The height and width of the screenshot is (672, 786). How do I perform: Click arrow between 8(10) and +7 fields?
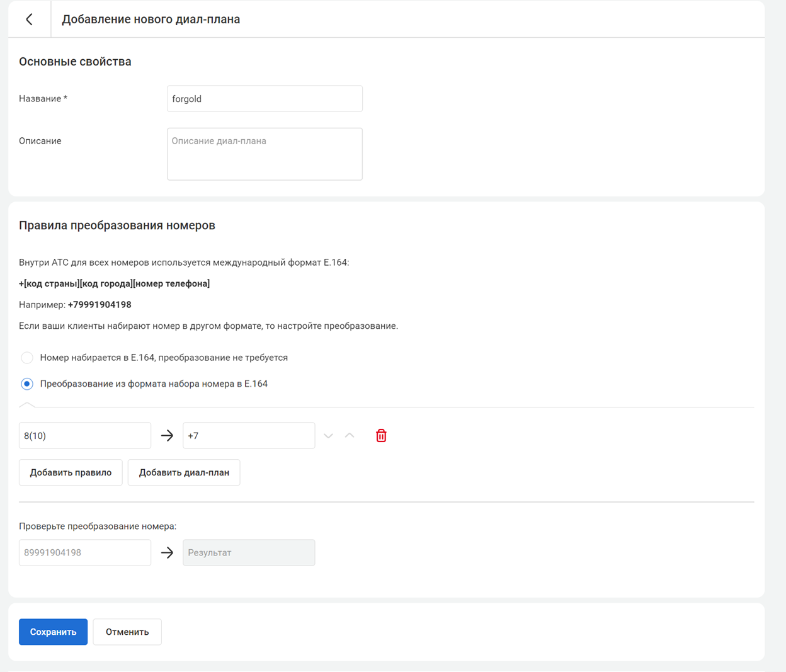click(167, 436)
